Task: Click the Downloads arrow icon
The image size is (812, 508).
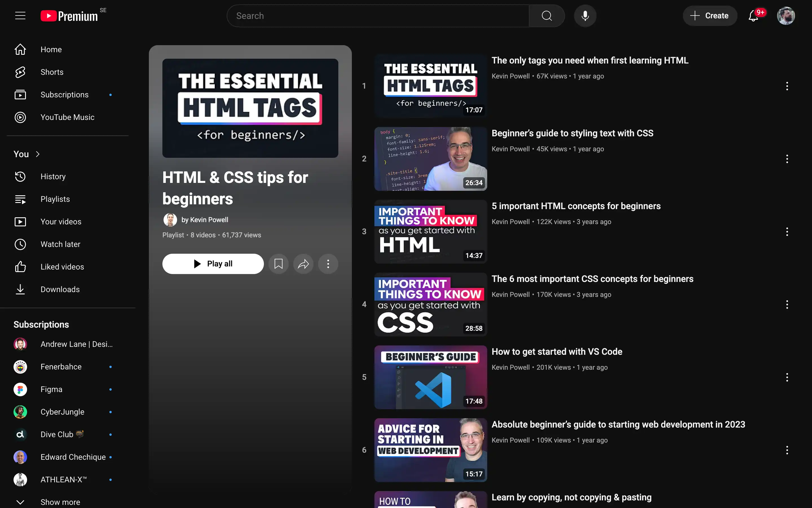Action: click(x=20, y=289)
